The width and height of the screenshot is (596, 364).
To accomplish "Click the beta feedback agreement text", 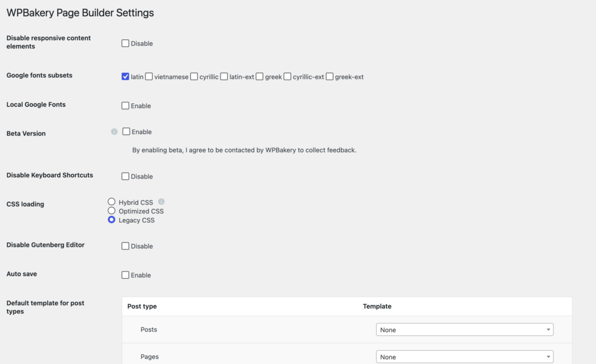I will coord(244,150).
